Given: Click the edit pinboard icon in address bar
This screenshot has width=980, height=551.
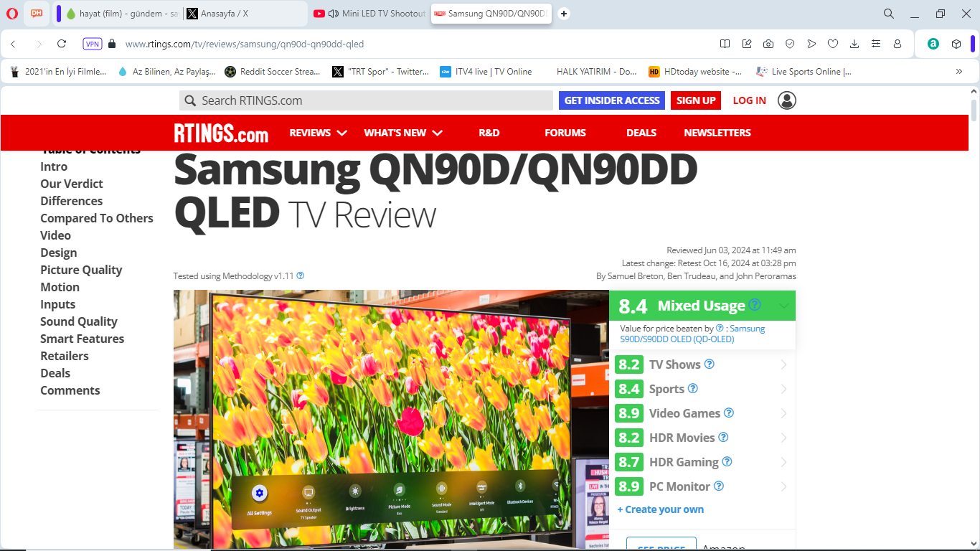Looking at the screenshot, I should (x=747, y=44).
